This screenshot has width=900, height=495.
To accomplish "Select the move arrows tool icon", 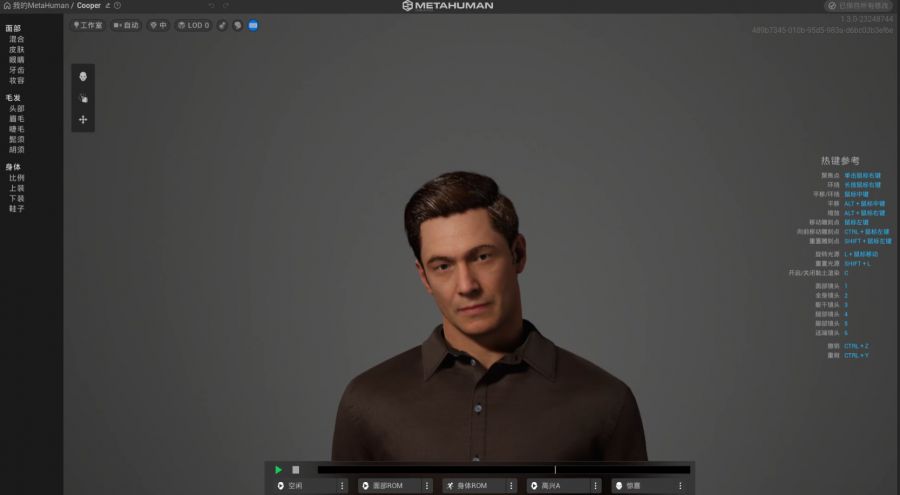I will coord(83,119).
